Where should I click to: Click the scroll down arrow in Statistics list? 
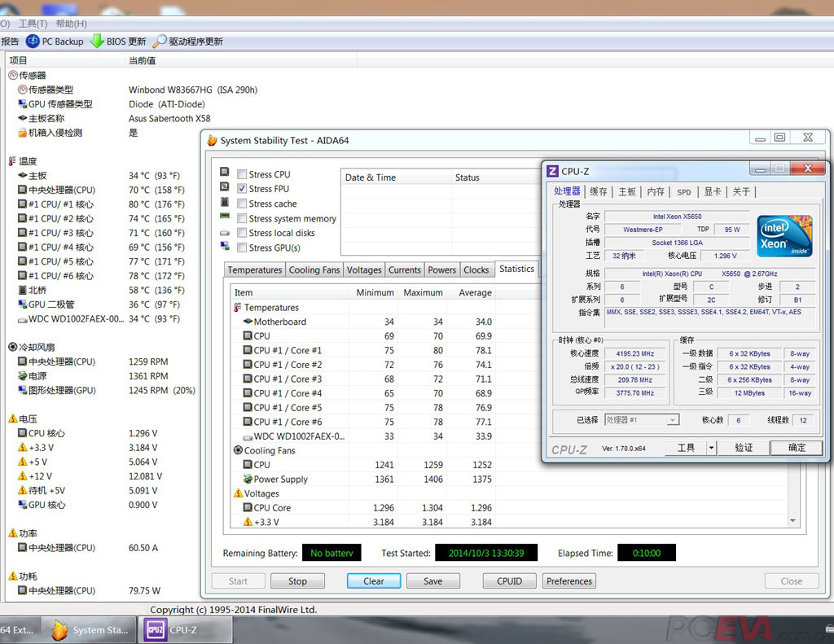(793, 520)
